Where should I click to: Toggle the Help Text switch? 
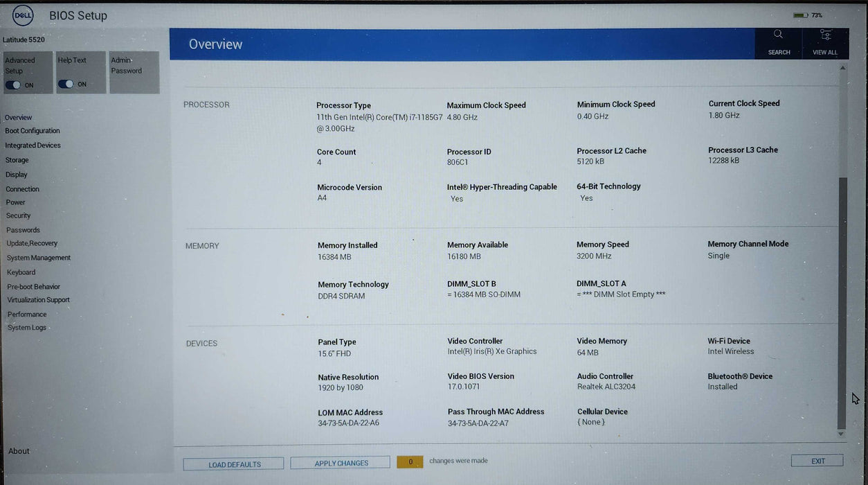point(66,84)
